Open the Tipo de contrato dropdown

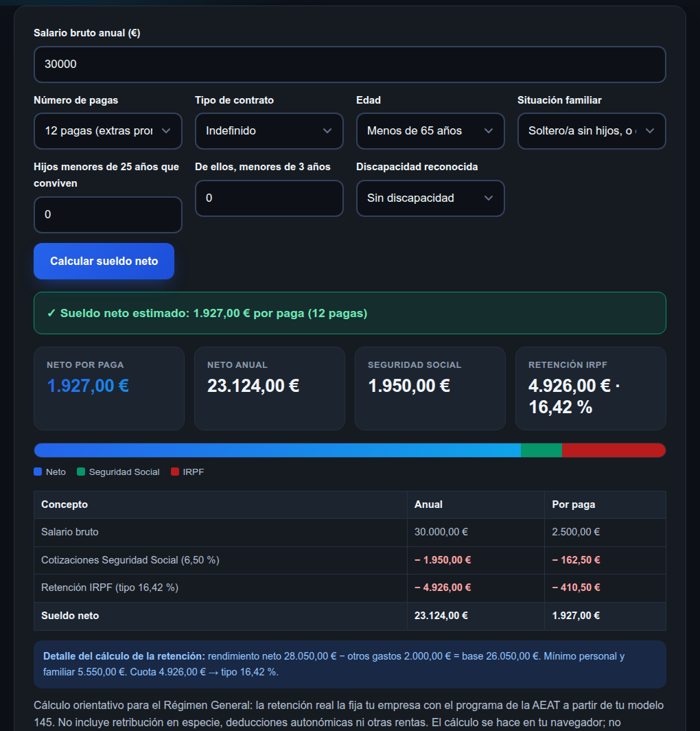269,131
